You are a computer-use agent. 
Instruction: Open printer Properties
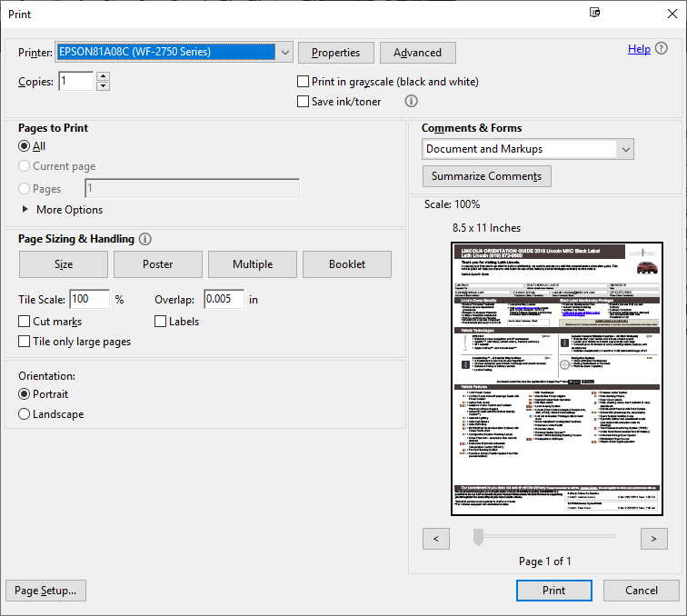pos(335,53)
